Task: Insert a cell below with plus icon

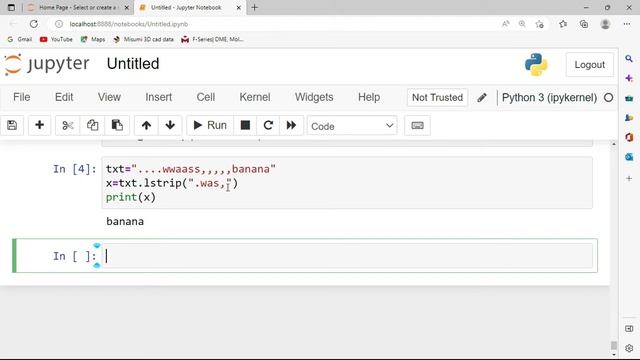Action: click(40, 125)
